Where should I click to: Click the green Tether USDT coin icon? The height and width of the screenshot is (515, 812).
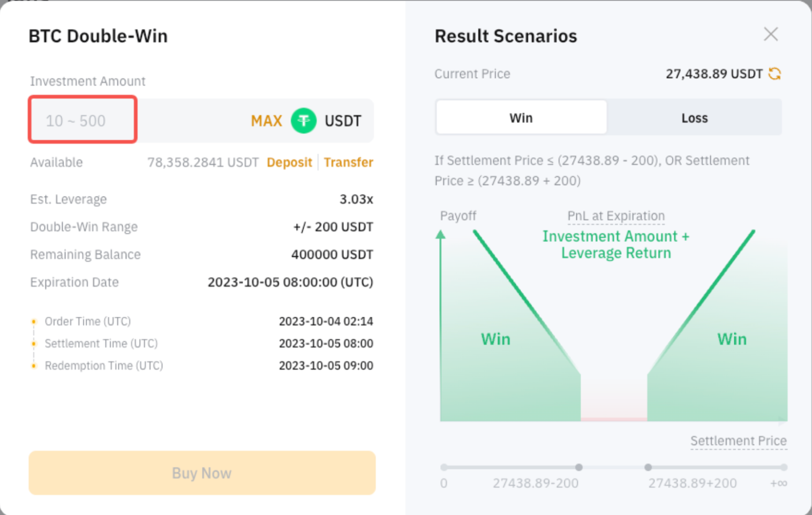click(304, 120)
